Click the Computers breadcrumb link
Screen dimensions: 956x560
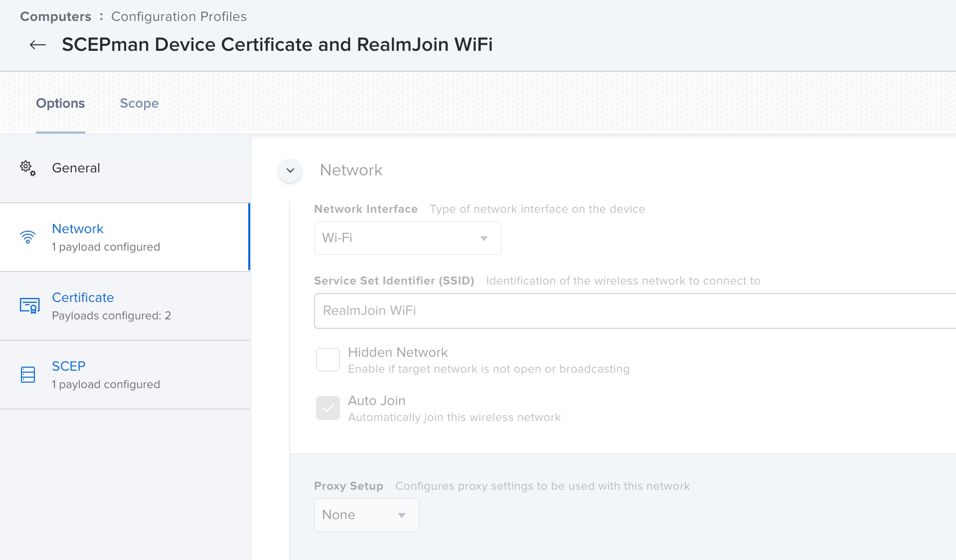click(55, 16)
